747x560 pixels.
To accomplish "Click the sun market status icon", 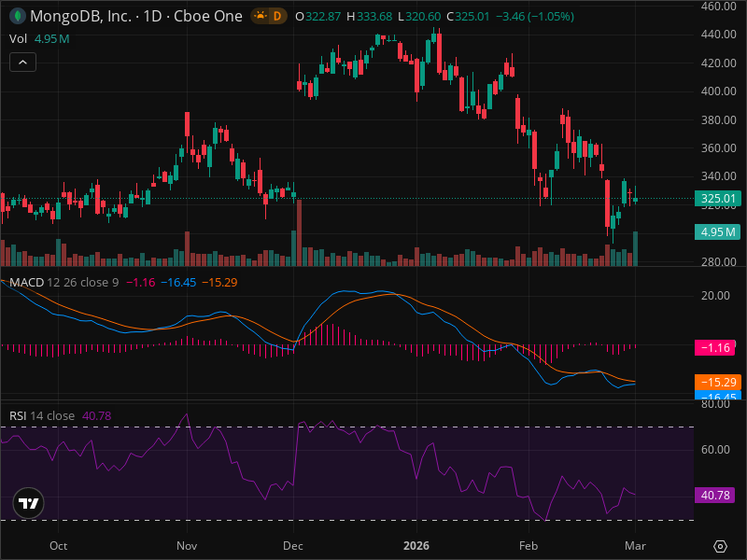I will tap(261, 16).
